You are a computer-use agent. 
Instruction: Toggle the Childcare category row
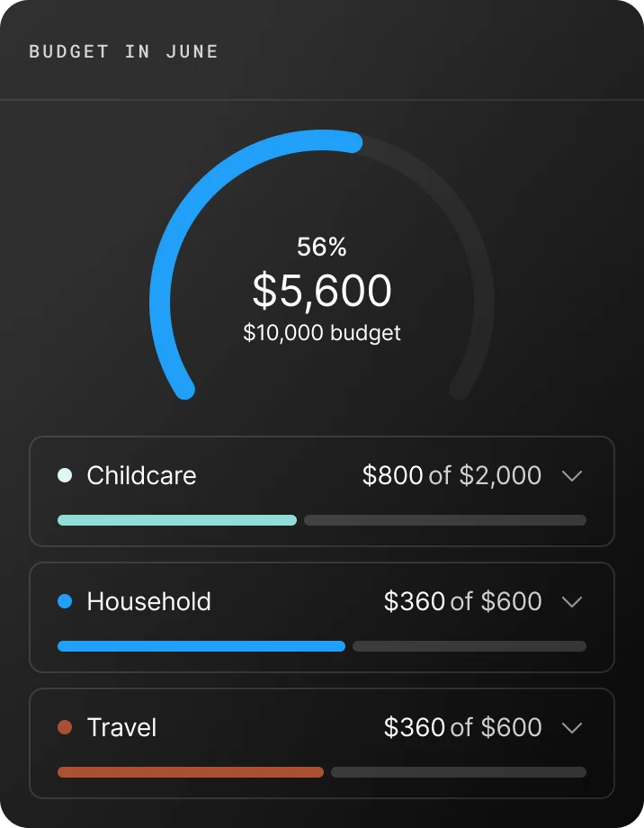322,491
